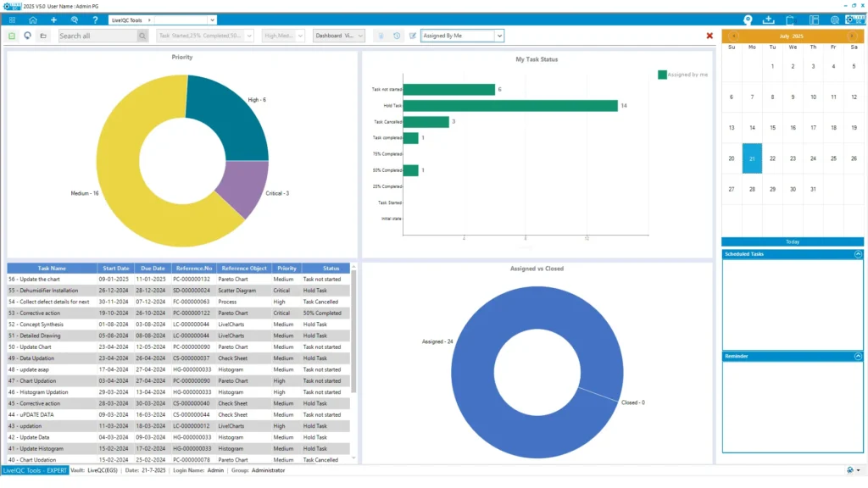
Task: Select calendar date 15
Action: tap(772, 128)
